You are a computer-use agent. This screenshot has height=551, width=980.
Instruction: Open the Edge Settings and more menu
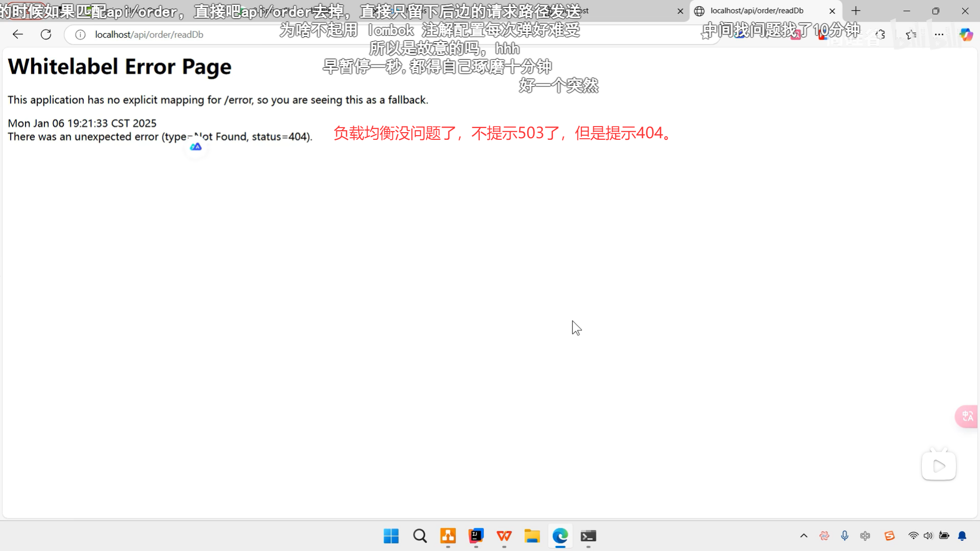pyautogui.click(x=939, y=34)
